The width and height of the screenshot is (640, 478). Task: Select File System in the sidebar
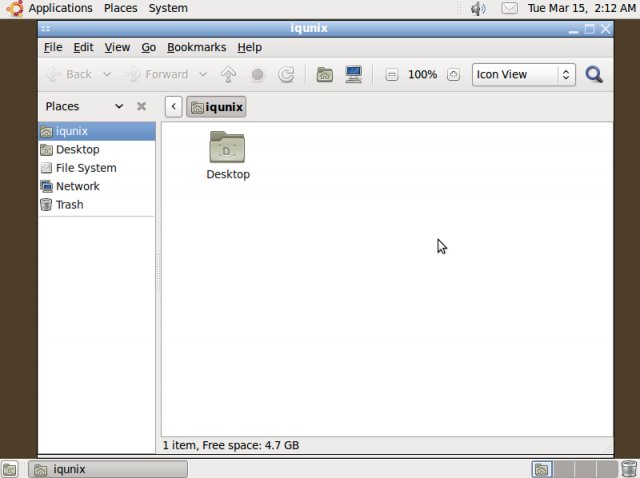(x=85, y=168)
